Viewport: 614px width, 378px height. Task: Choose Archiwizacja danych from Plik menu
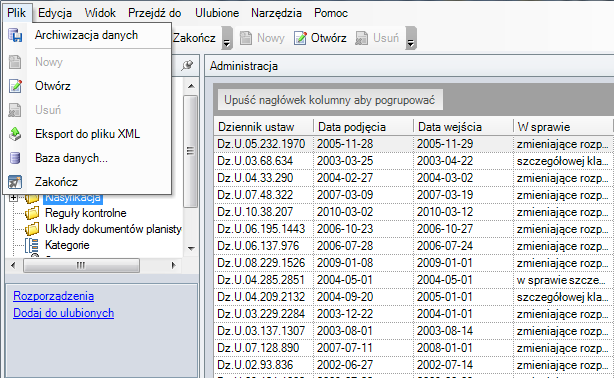point(87,35)
